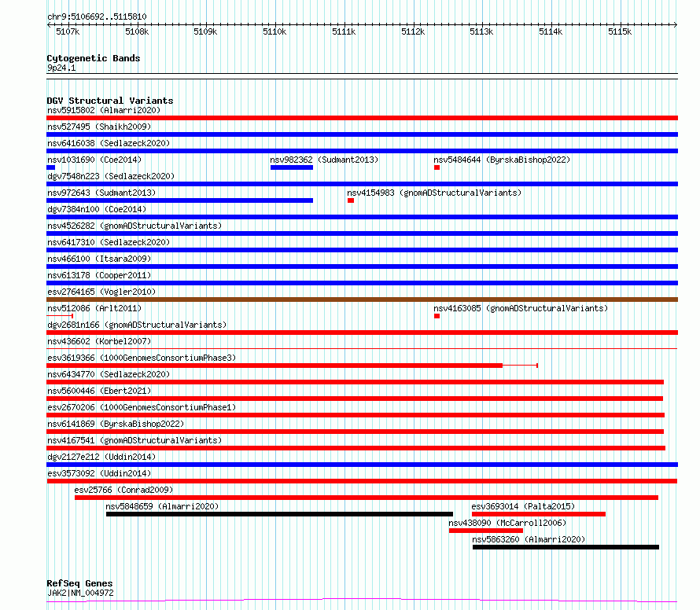This screenshot has height=610, width=700.
Task: Open the nsv1031690 (Coe2014) label
Action: (x=94, y=160)
